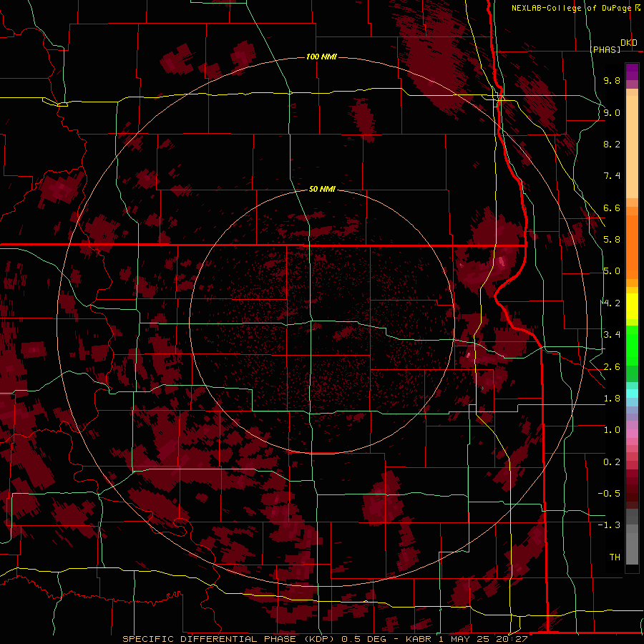Click the 0.2 legend value
The image size is (644, 644).
click(x=612, y=462)
